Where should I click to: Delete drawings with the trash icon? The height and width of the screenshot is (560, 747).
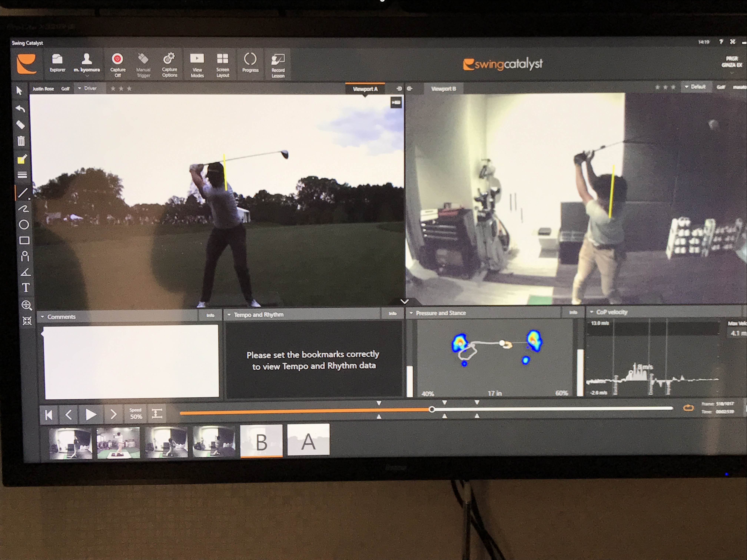tap(21, 141)
